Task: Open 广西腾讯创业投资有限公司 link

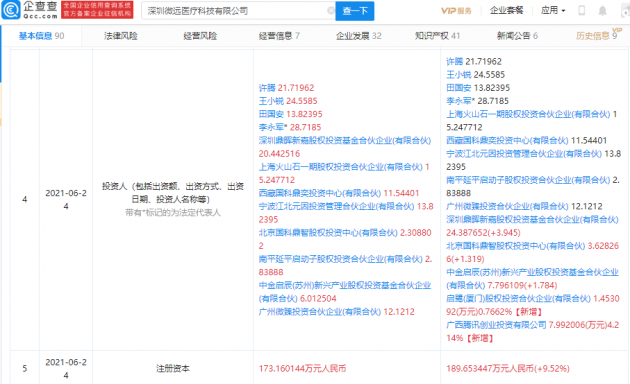Action: coord(496,325)
